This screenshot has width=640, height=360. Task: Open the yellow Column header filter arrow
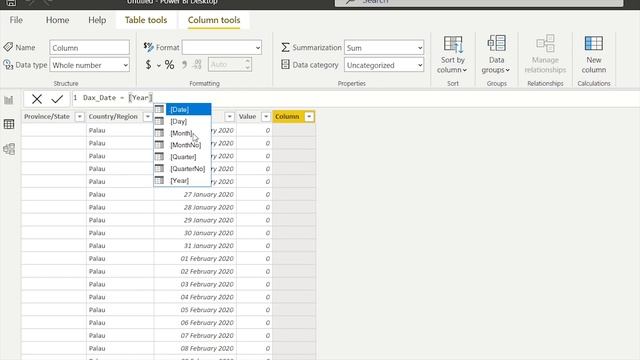click(309, 117)
